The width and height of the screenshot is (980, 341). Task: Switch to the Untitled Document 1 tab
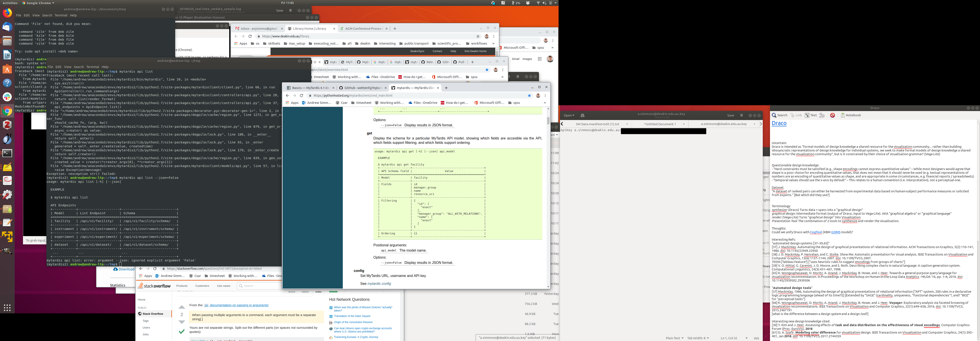pyautogui.click(x=660, y=124)
